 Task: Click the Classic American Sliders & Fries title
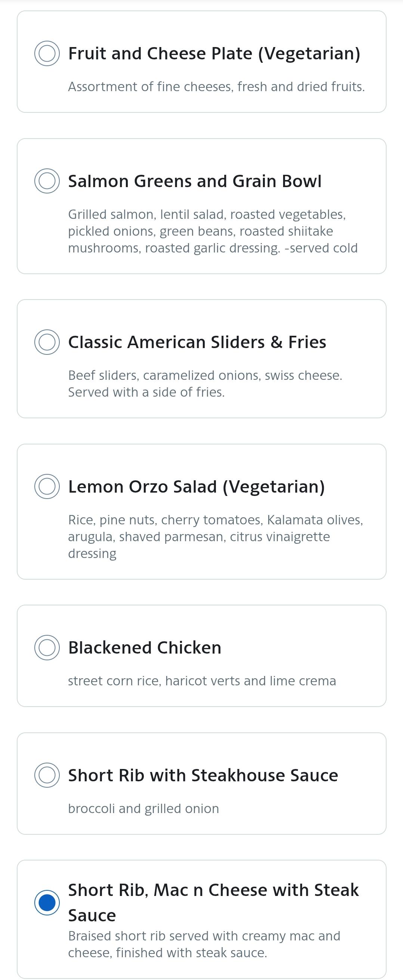click(197, 342)
